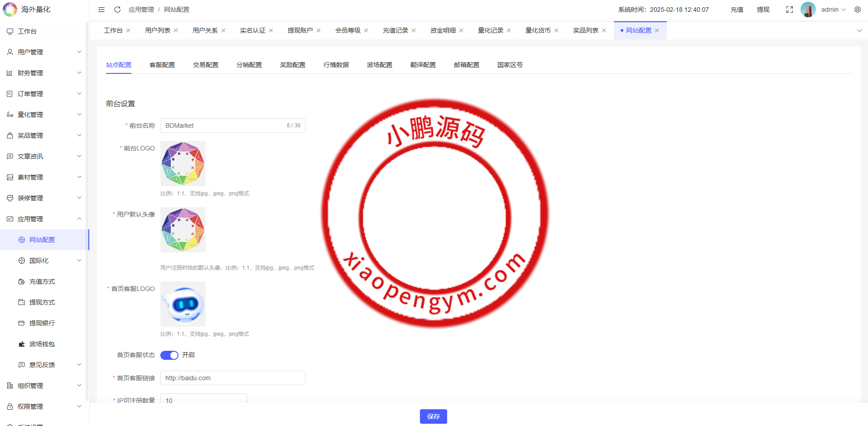The image size is (868, 426).
Task: Switch to the 邮箱配置 tab
Action: tap(466, 65)
